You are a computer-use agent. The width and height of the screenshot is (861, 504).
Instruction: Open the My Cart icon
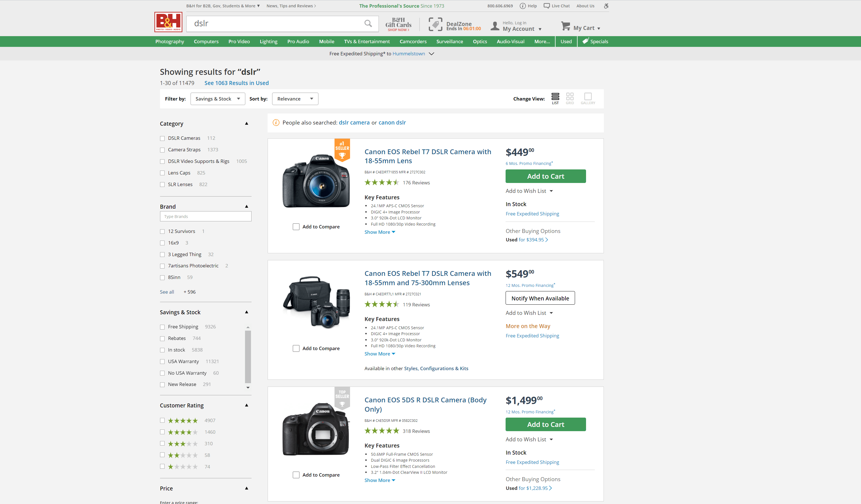tap(565, 26)
